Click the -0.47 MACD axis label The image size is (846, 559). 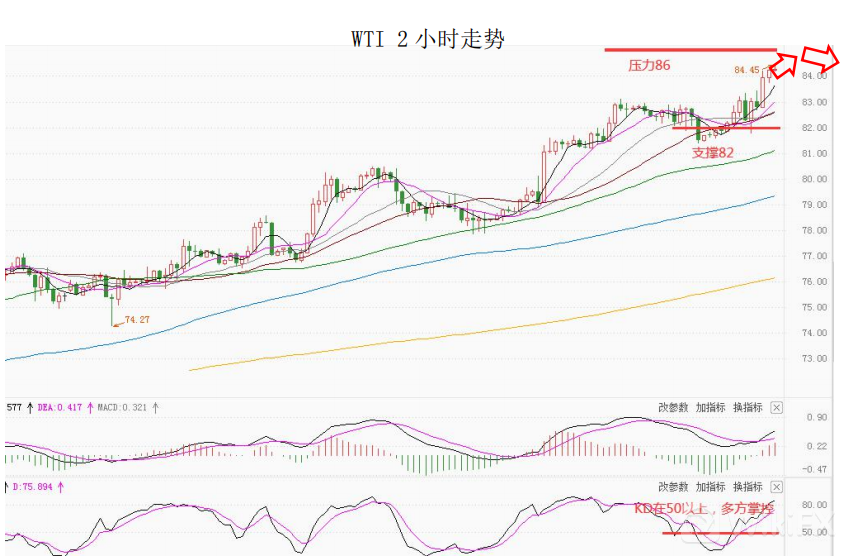point(814,469)
